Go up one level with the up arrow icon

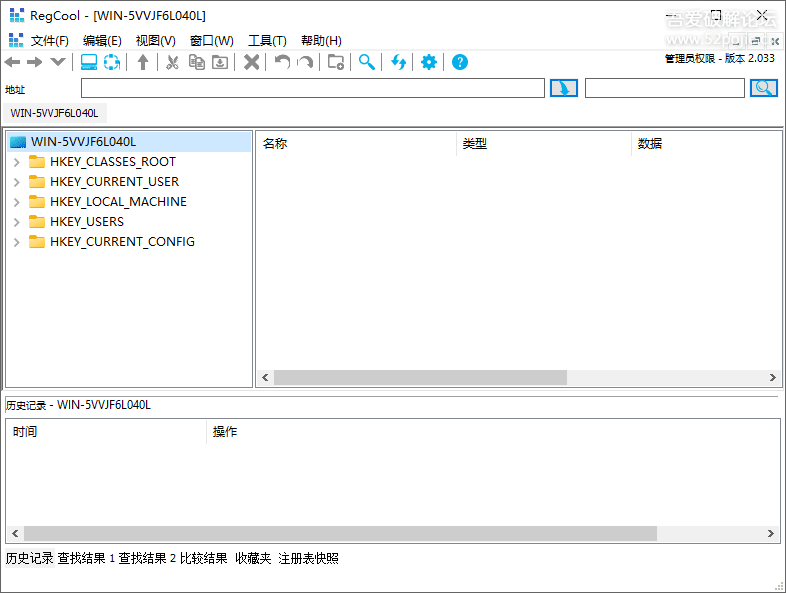143,62
